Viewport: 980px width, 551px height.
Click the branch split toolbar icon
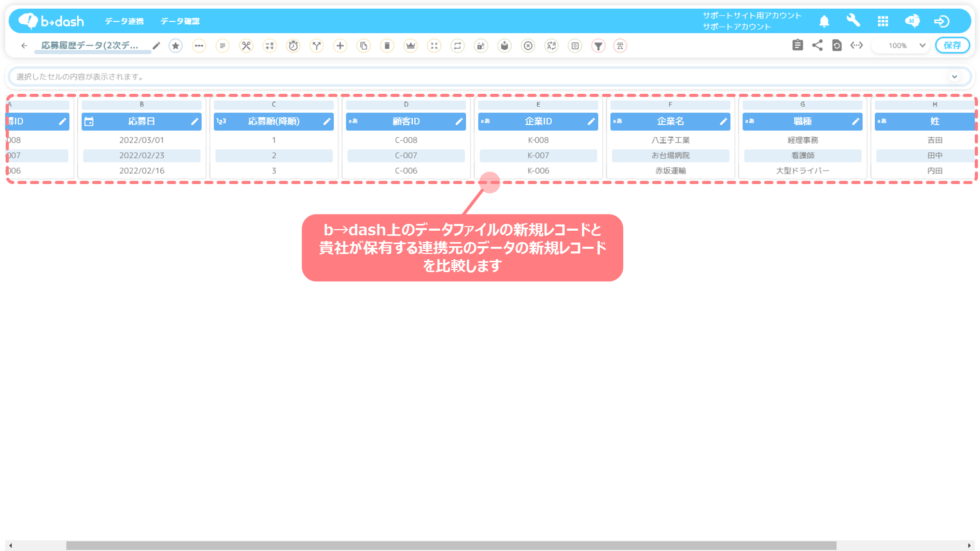coord(317,46)
